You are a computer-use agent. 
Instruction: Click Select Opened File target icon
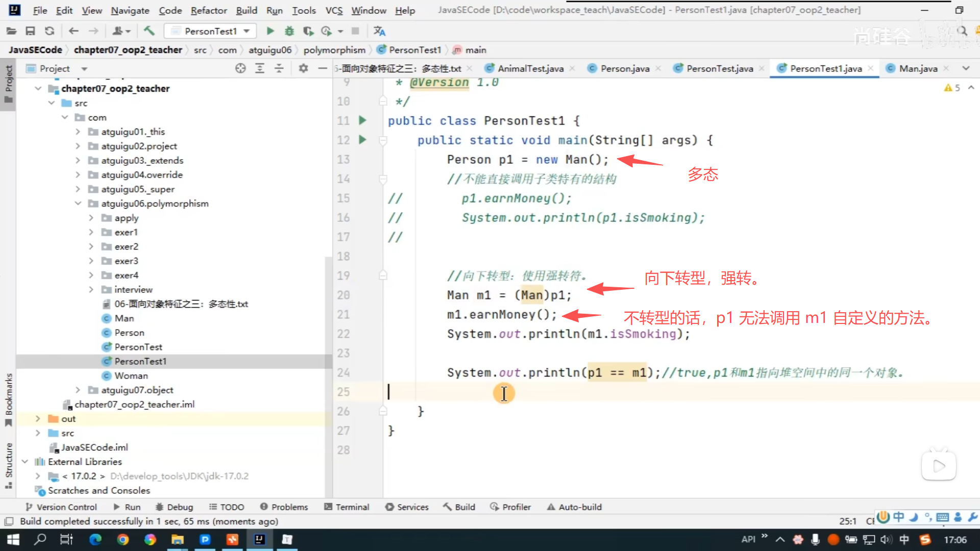coord(240,68)
